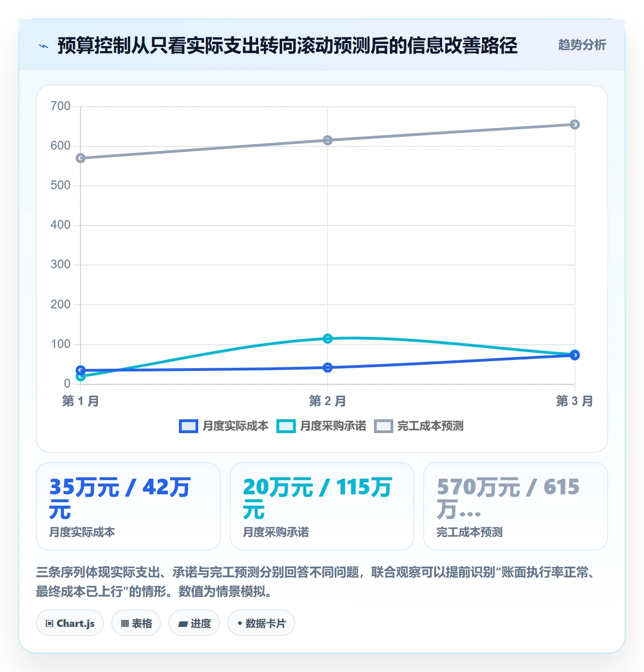644x672 pixels.
Task: Click the 200 y-axis label
Action: 61,305
